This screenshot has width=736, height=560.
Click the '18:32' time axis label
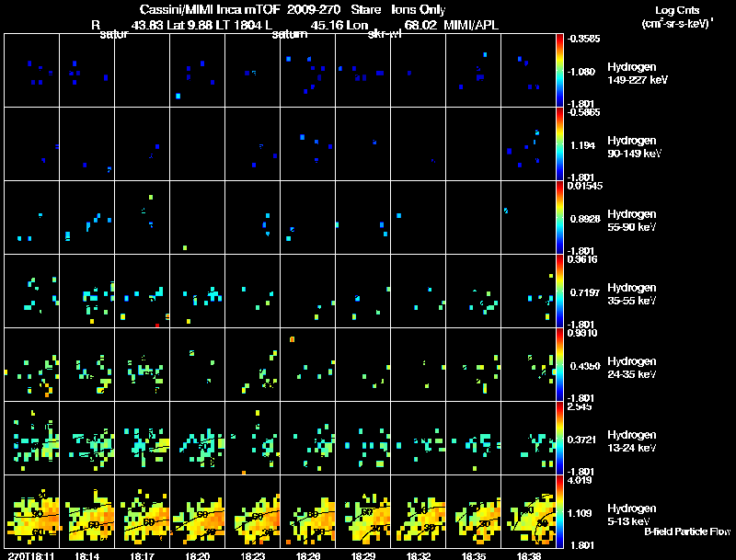[419, 555]
